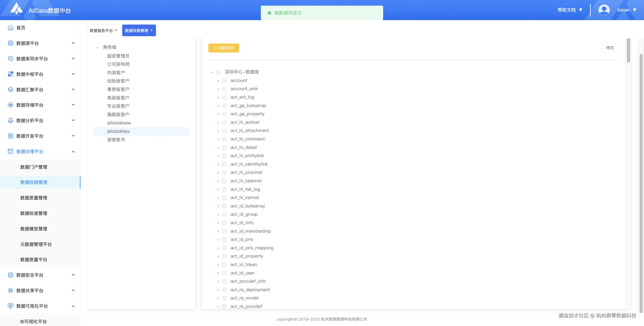Click the home icon beside 首页

coord(10,28)
